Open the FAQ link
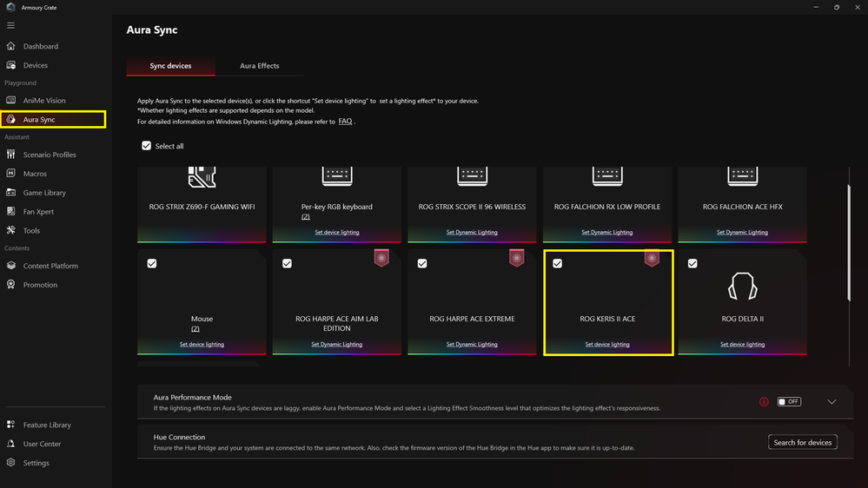This screenshot has height=488, width=868. (345, 122)
